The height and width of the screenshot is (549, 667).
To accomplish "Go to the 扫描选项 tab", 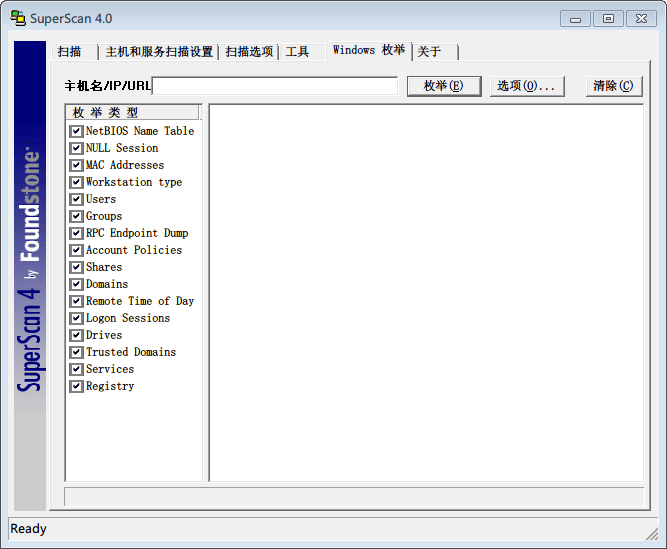I will (249, 52).
